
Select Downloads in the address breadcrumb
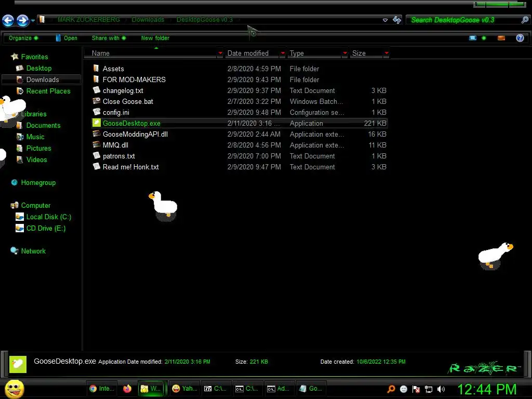point(148,20)
